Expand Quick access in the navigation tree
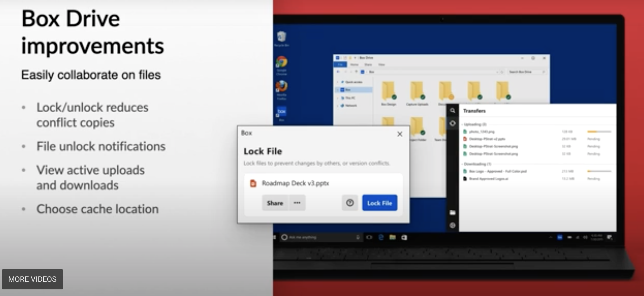644x296 pixels. 337,82
